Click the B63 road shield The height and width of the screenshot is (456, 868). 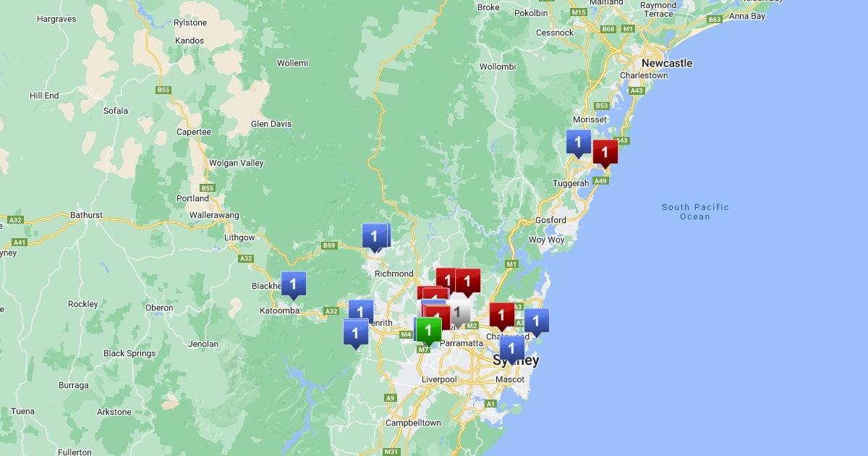(x=715, y=20)
